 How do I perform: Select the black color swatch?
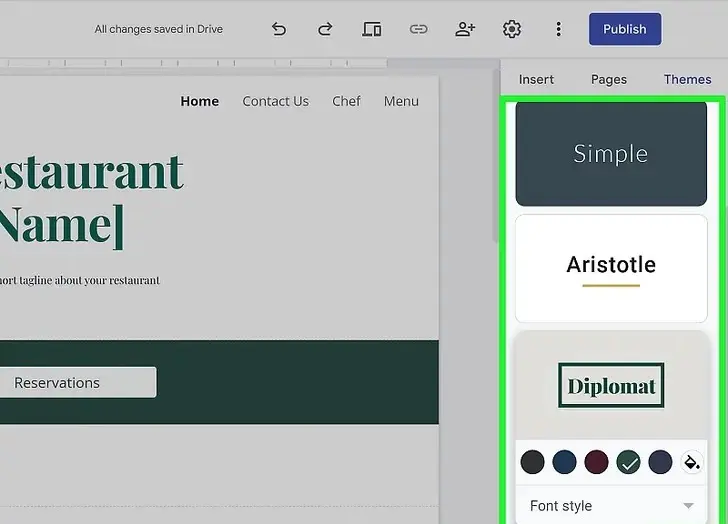(x=533, y=462)
